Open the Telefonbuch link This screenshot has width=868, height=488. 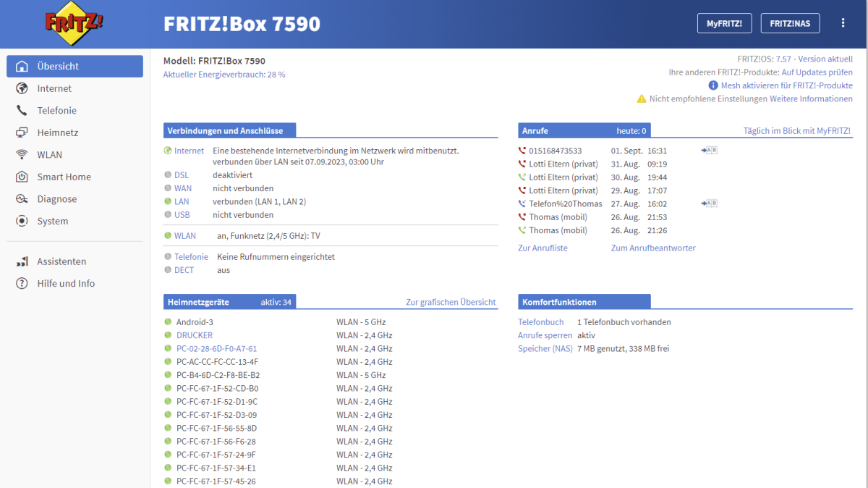[x=541, y=322]
